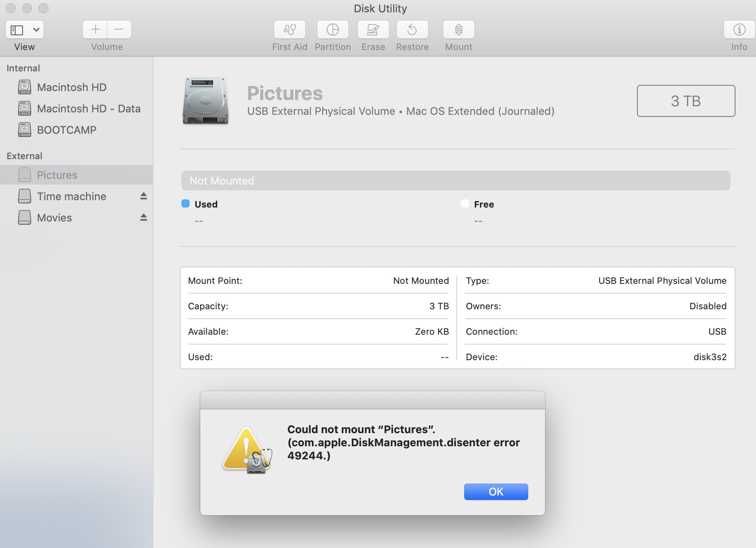Dismiss the error dialog with OK
The image size is (756, 548).
(496, 491)
